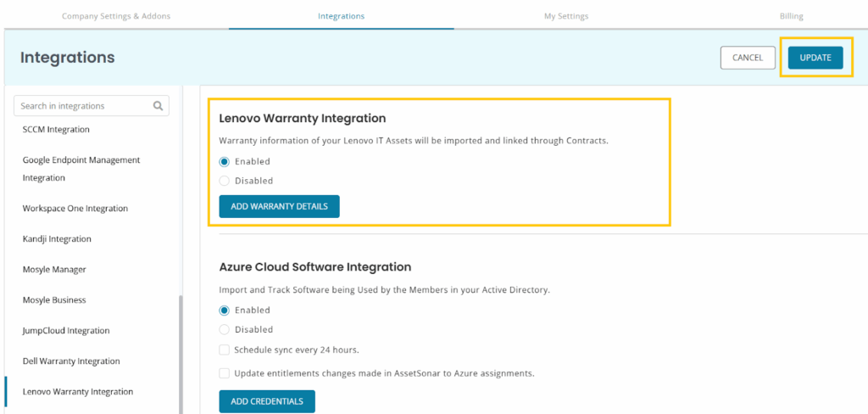This screenshot has width=868, height=414.
Task: Click the sidebar vertical scrollbar
Action: point(180,355)
